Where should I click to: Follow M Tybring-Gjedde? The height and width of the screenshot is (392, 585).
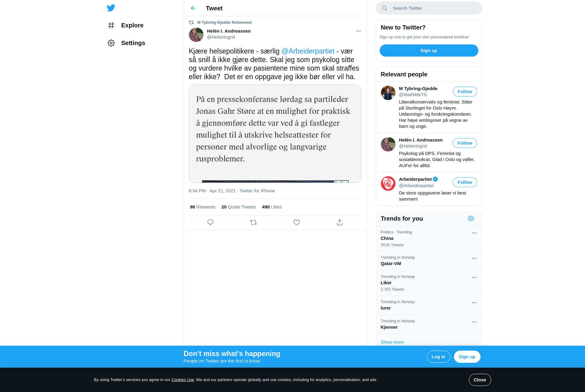[x=465, y=92]
